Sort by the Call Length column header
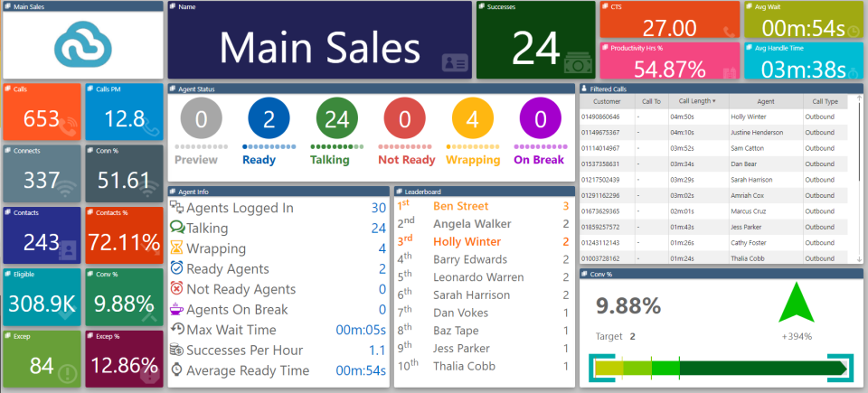868x393 pixels. [x=699, y=101]
